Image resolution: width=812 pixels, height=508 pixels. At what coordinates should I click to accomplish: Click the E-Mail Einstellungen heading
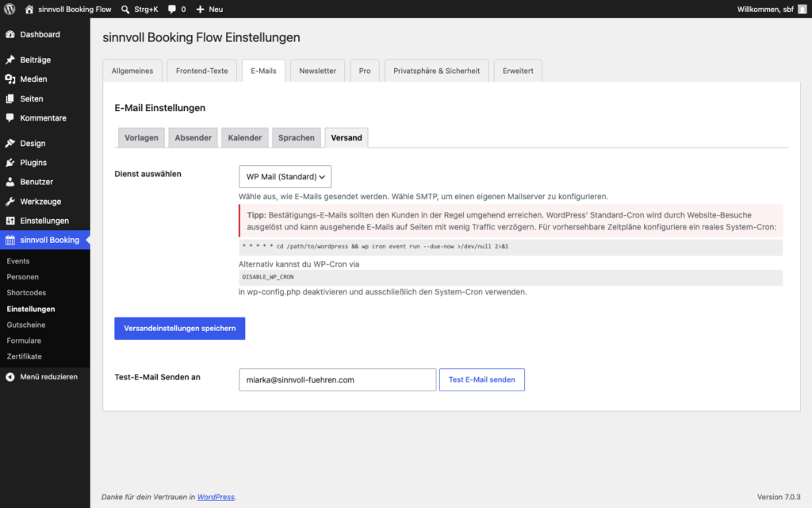[160, 108]
